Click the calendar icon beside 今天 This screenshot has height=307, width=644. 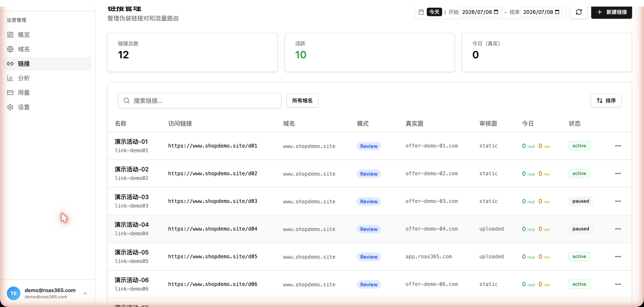(x=421, y=12)
